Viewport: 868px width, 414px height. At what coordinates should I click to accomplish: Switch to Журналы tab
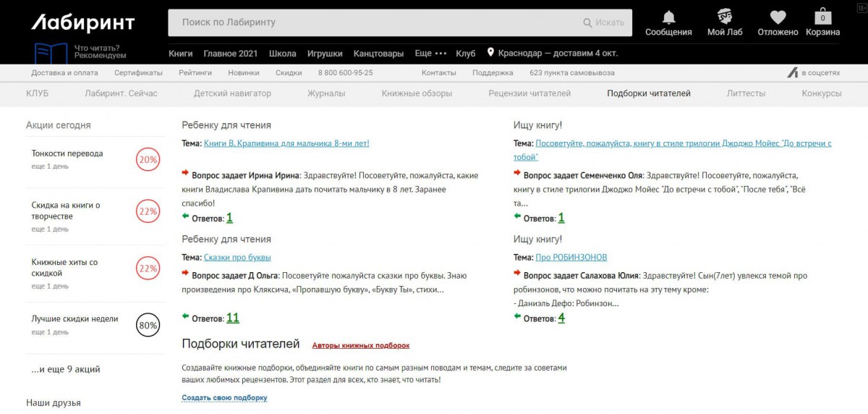click(326, 93)
